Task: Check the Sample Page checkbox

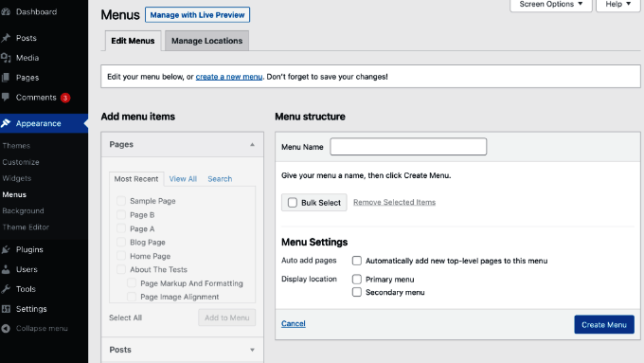Action: coord(121,201)
